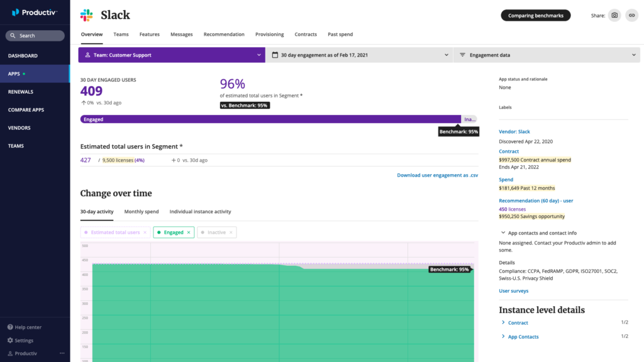Switch to the Provisioning tab

(269, 35)
